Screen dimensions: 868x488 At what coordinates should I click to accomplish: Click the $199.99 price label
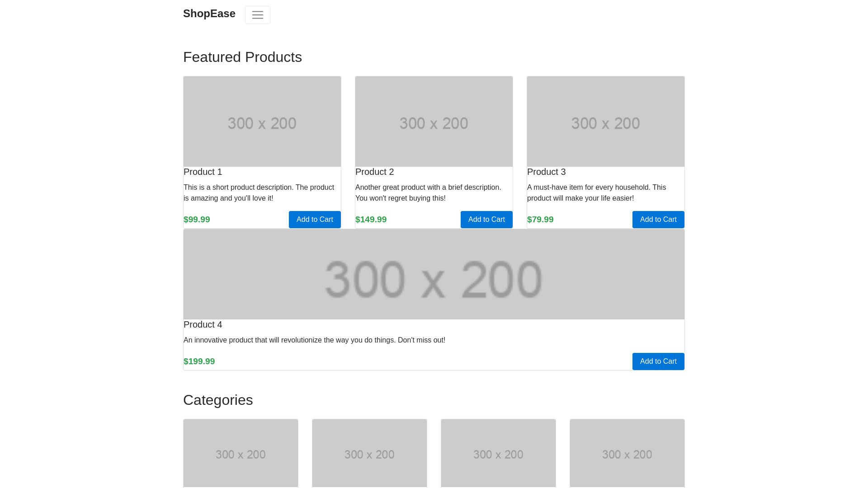coord(199,361)
